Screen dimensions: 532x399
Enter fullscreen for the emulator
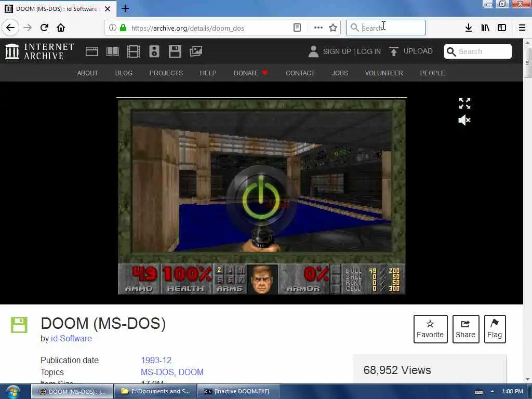[464, 103]
